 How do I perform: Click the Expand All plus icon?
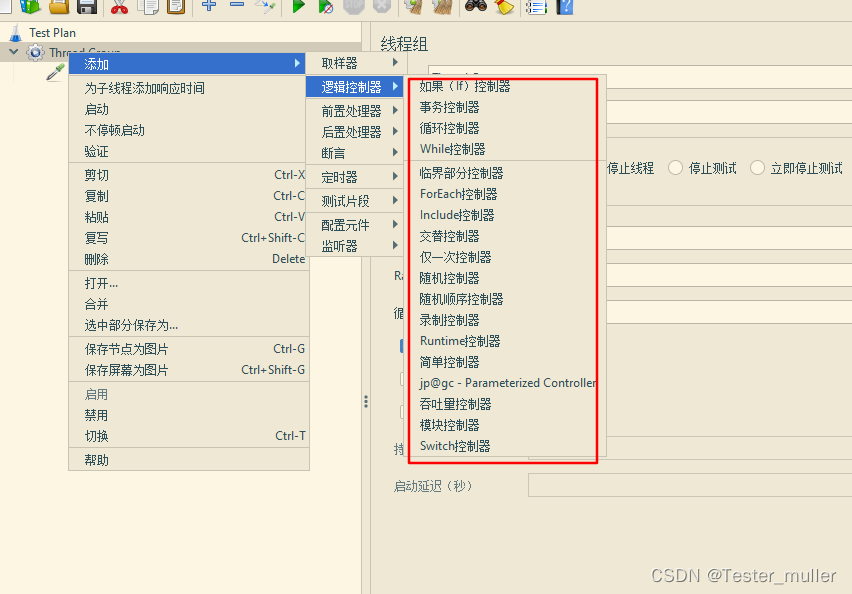pyautogui.click(x=209, y=5)
